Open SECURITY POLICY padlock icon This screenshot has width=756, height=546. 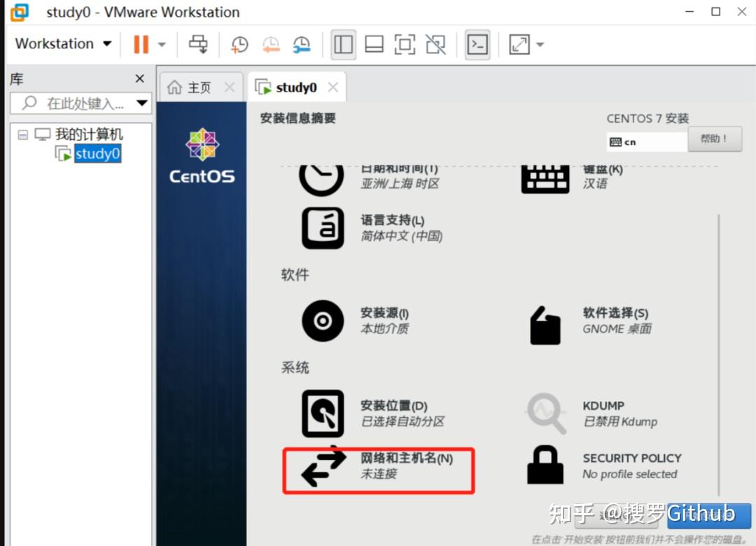tap(545, 465)
